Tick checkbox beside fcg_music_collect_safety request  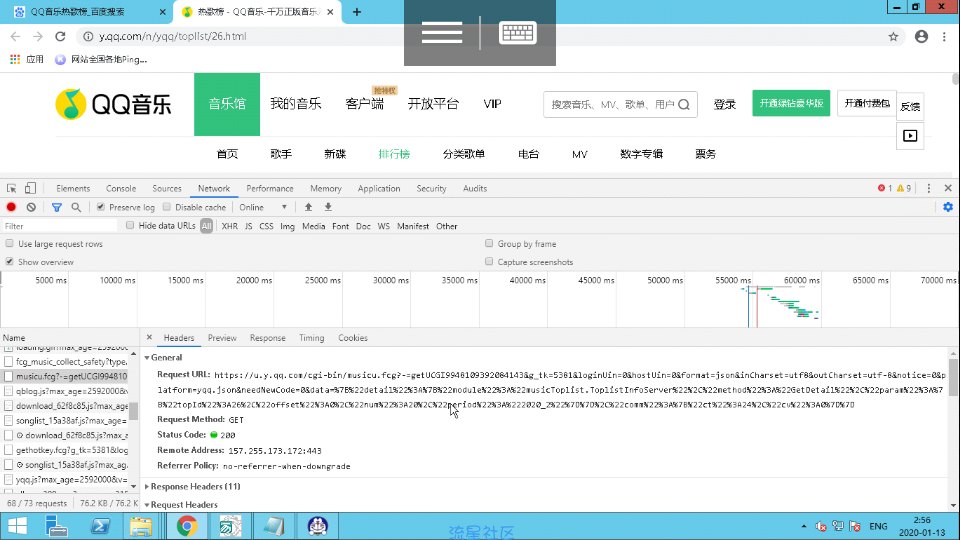(x=9, y=362)
